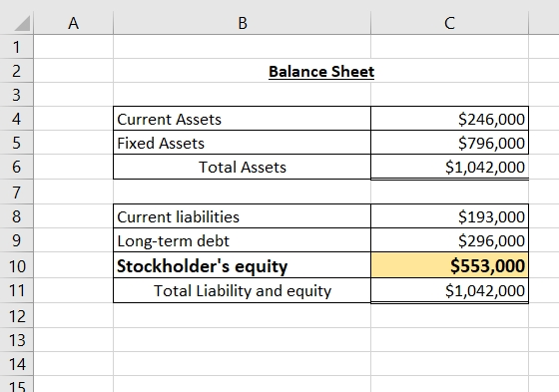
Task: Select row 9 header
Action: pyautogui.click(x=16, y=240)
